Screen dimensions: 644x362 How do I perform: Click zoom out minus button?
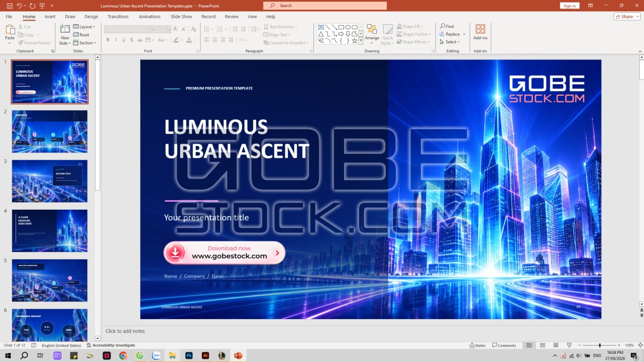click(580, 345)
